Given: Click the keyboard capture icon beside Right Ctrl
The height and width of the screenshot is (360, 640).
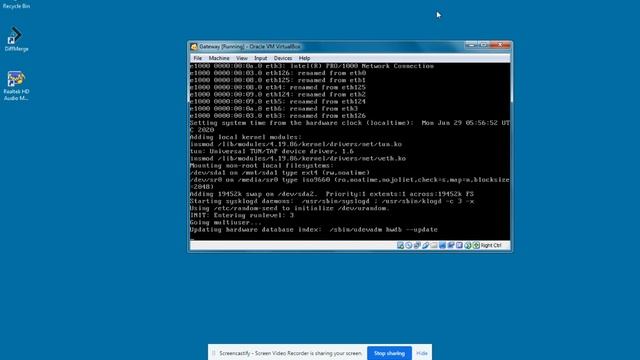Looking at the screenshot, I should [x=476, y=245].
